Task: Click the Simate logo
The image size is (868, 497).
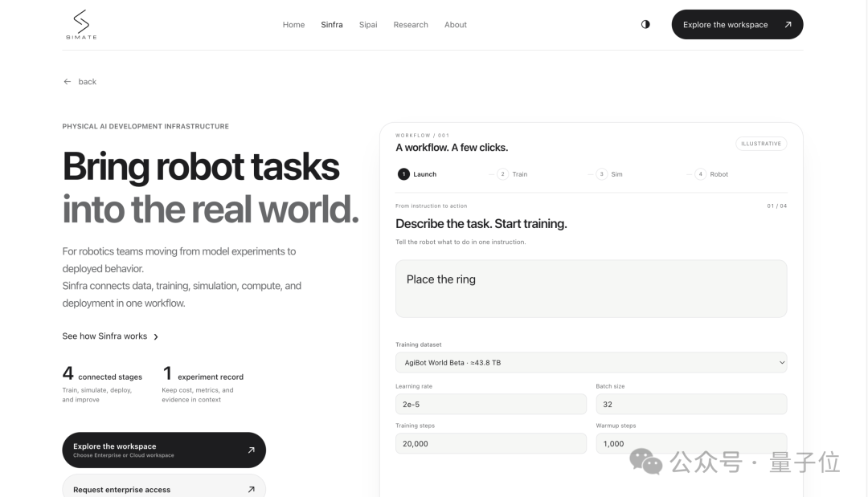Action: tap(81, 25)
